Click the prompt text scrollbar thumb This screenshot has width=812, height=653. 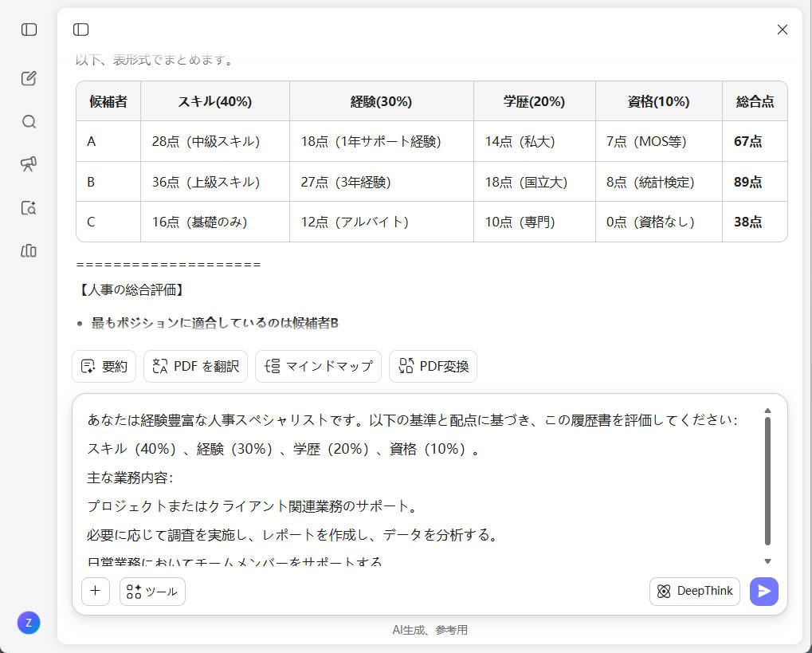coord(767,482)
